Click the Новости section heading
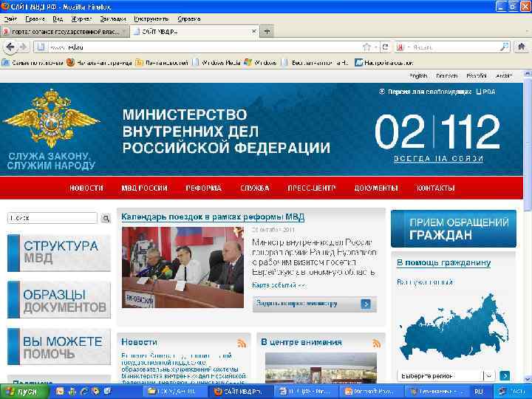Viewport: 532px width, 399px height. coord(139,342)
